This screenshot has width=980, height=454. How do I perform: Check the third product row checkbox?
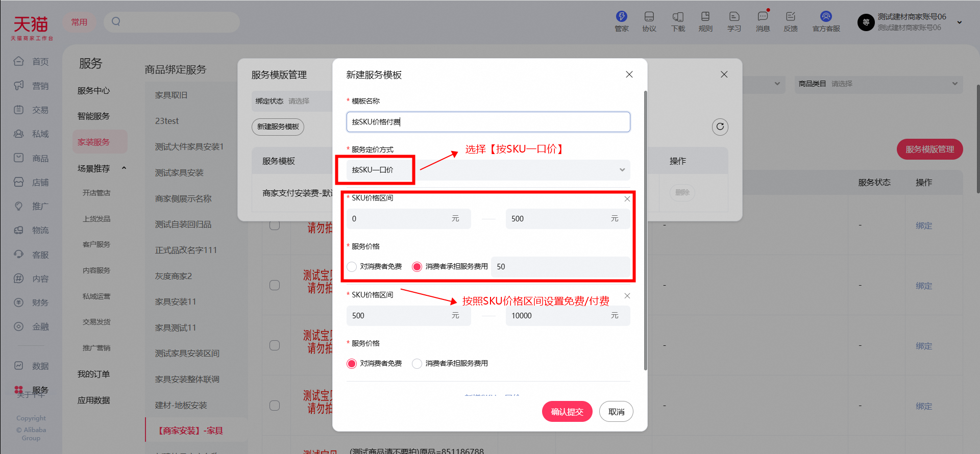tap(275, 345)
